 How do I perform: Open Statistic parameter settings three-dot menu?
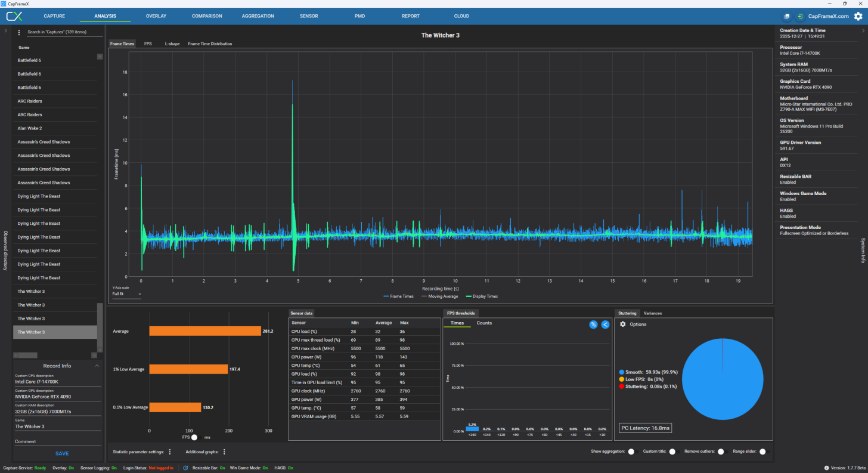point(170,452)
